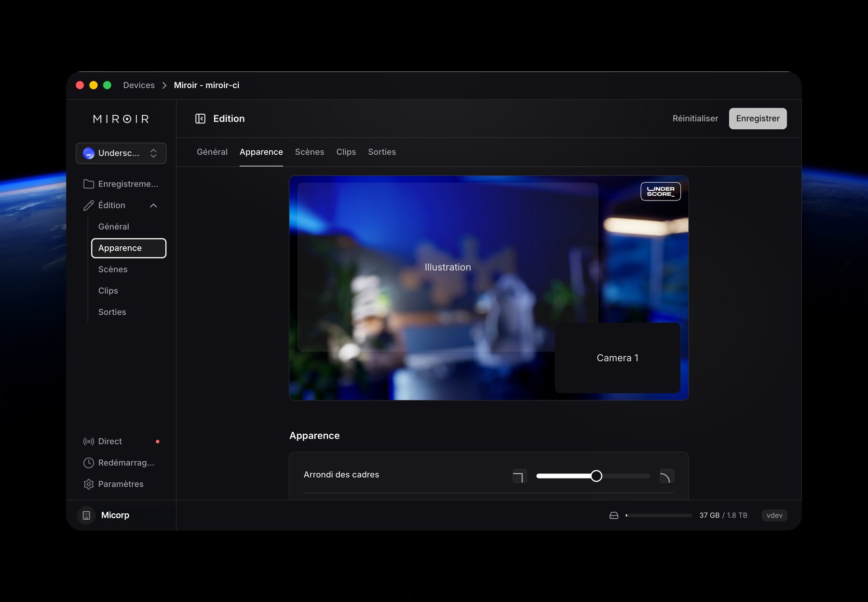
Task: Click the rounded corner icon right of slider
Action: 667,476
